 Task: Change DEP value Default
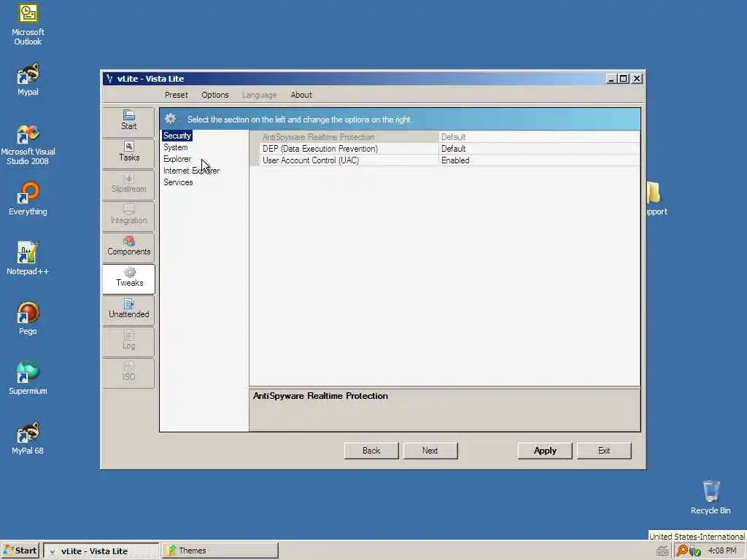coord(539,149)
